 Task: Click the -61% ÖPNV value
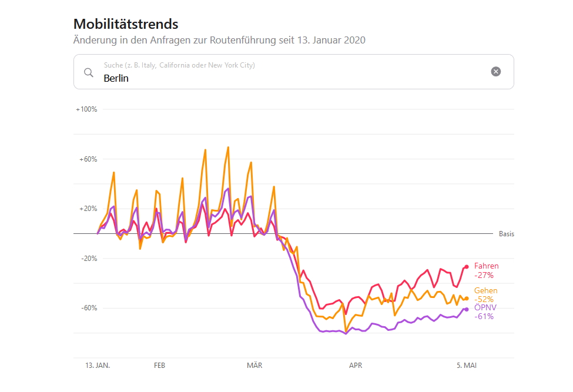click(484, 316)
